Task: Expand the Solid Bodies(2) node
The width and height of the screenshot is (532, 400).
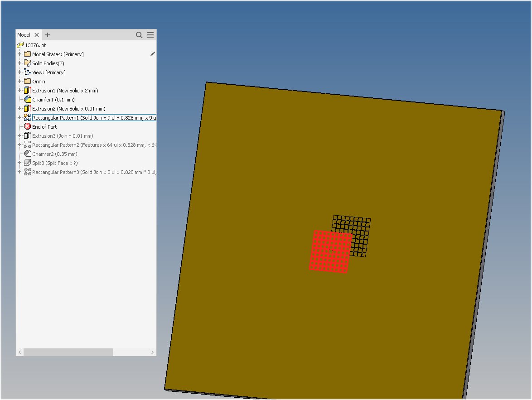Action: click(19, 63)
